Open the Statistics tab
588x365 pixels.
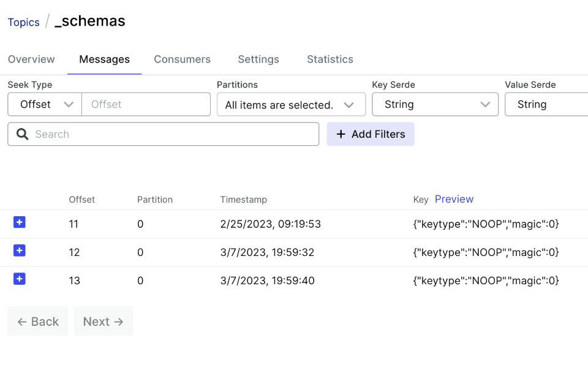click(330, 59)
